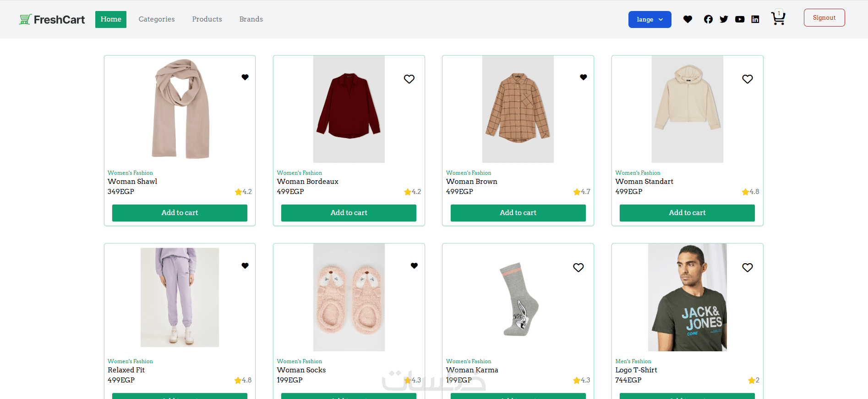Add Woman Brown shirt to cart
The image size is (868, 399).
point(518,213)
